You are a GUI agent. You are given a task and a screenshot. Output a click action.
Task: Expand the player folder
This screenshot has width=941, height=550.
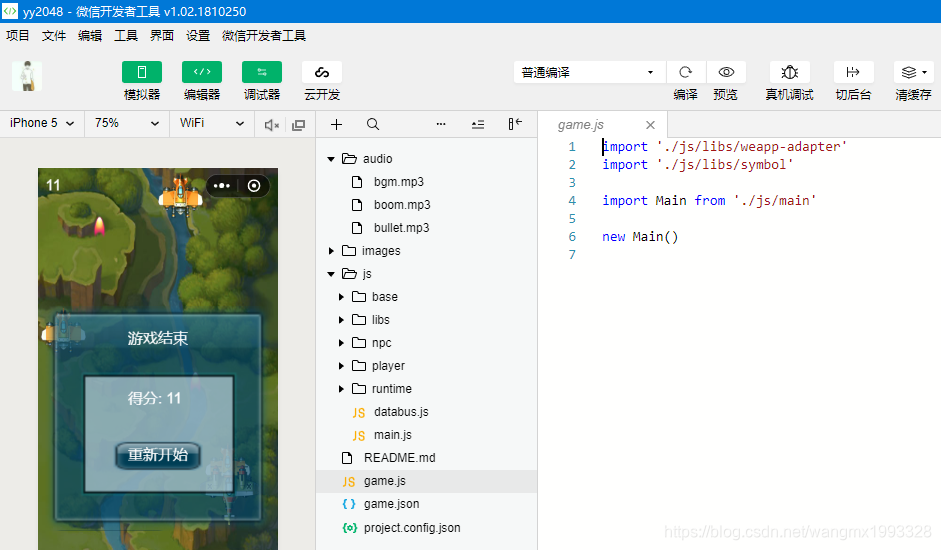341,366
